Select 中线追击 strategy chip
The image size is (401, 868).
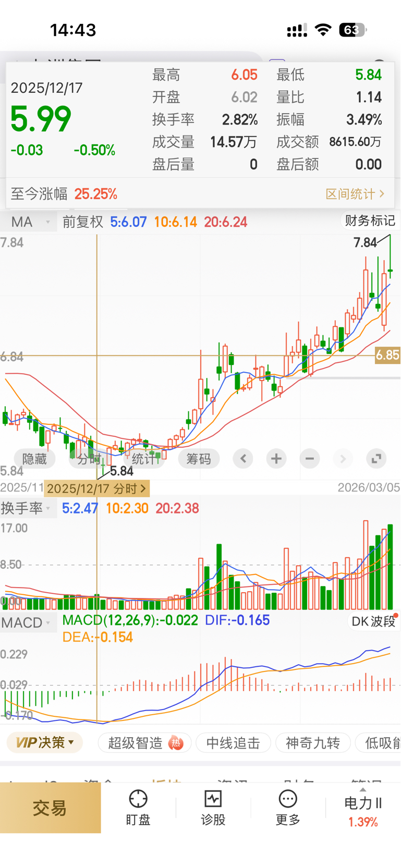pyautogui.click(x=233, y=743)
